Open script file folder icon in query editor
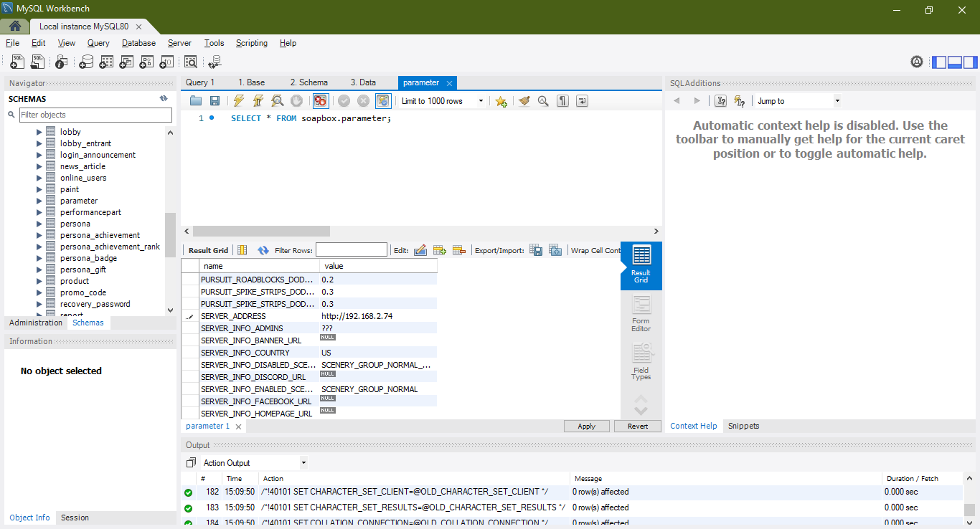This screenshot has width=980, height=529. point(195,101)
